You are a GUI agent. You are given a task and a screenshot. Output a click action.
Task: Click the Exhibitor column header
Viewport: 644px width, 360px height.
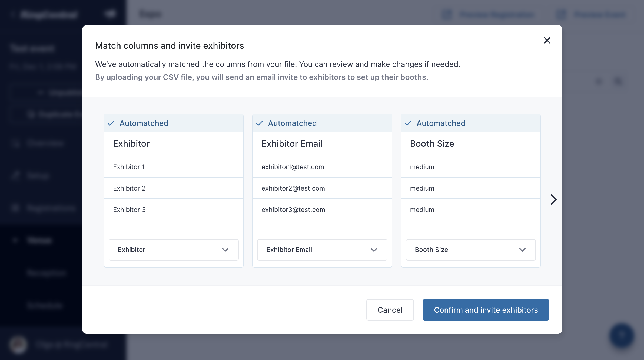174,144
